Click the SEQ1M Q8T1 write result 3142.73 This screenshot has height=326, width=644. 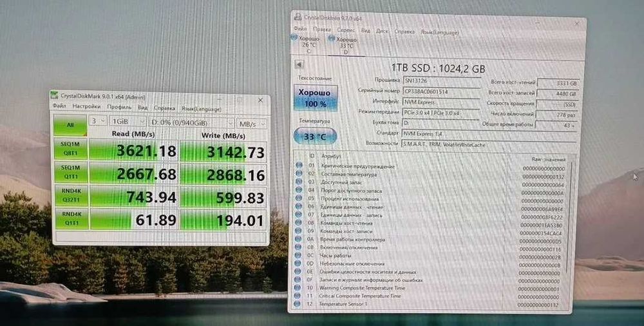pyautogui.click(x=223, y=151)
